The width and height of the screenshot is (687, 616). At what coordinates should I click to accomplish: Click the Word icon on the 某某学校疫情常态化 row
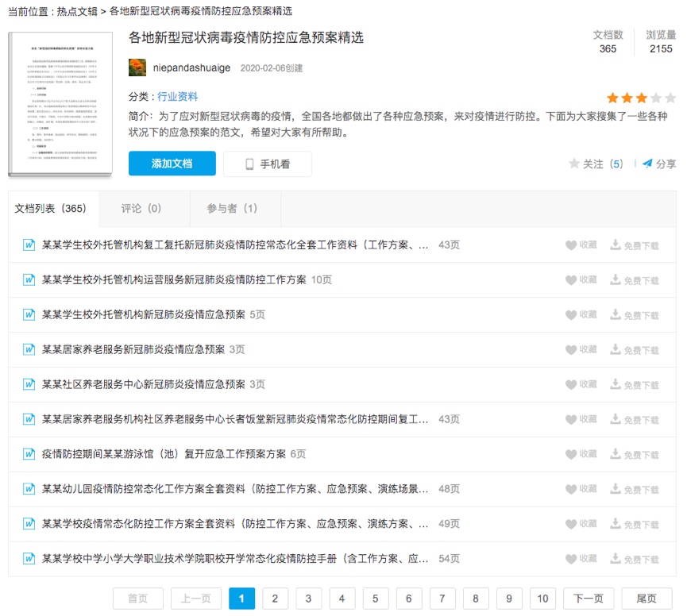tap(29, 524)
